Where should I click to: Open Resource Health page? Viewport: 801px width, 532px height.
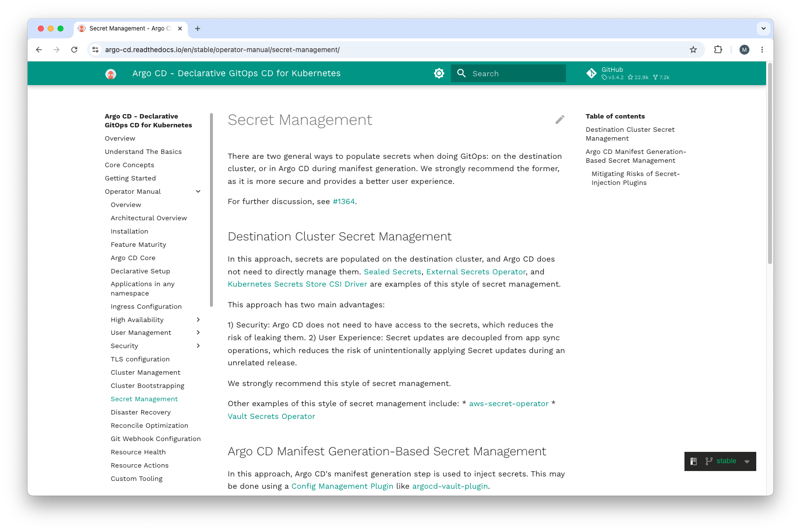(138, 452)
